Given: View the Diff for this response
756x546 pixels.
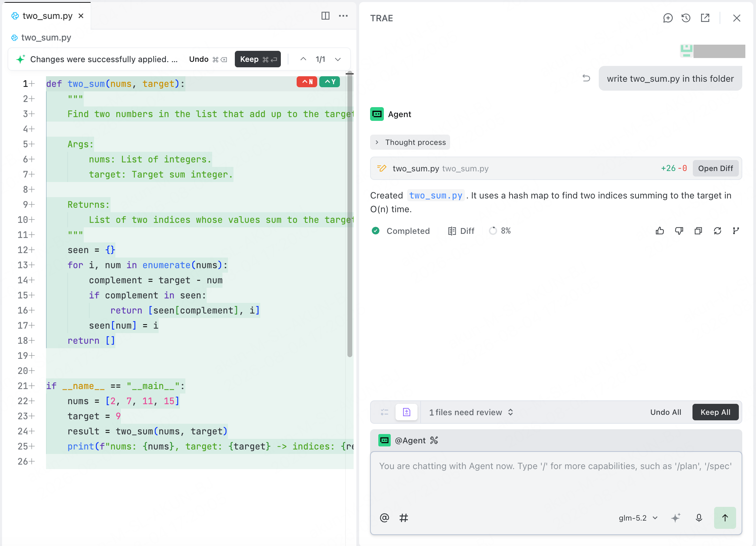Looking at the screenshot, I should [x=461, y=231].
